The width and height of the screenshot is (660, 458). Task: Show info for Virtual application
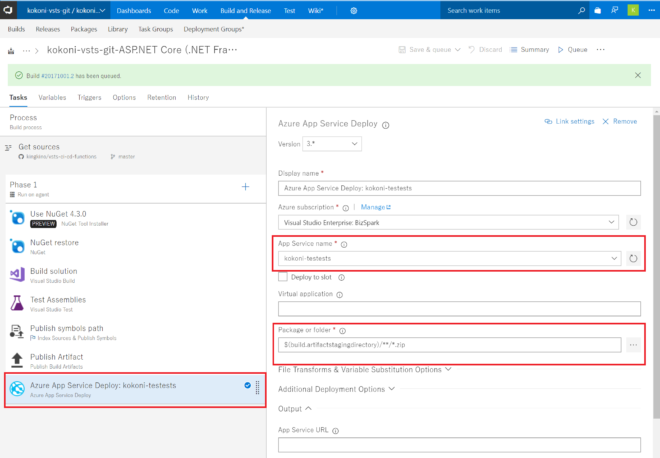tap(340, 295)
